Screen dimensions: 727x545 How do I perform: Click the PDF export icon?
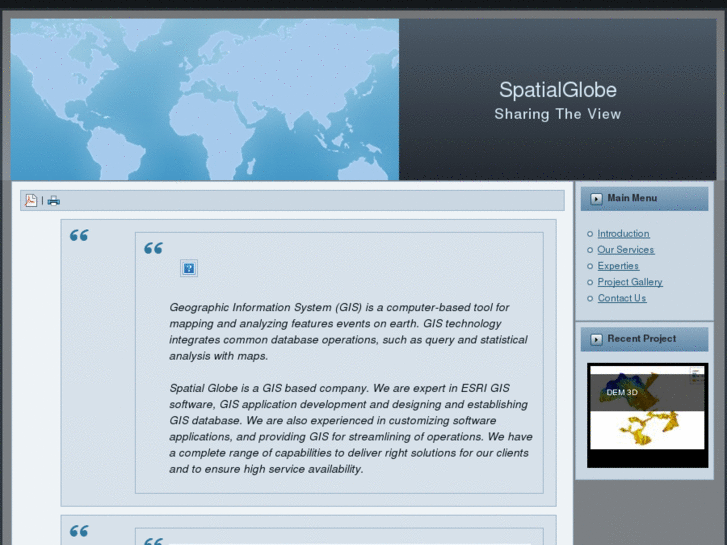[31, 200]
